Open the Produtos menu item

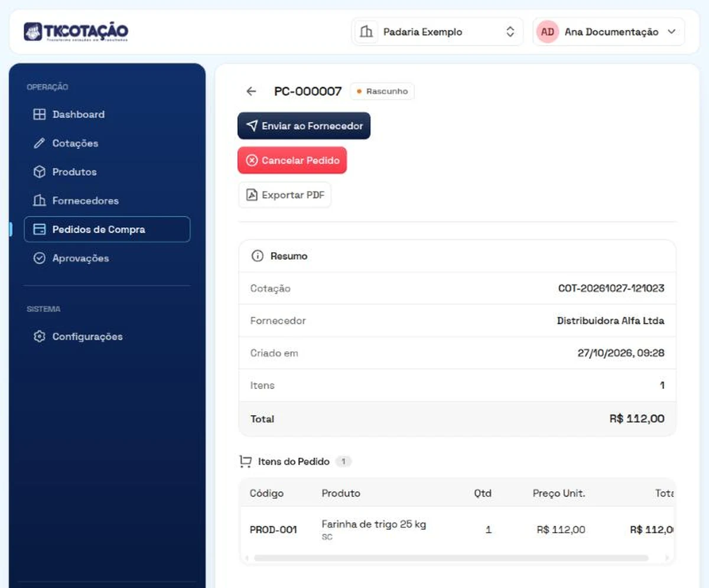click(x=107, y=172)
